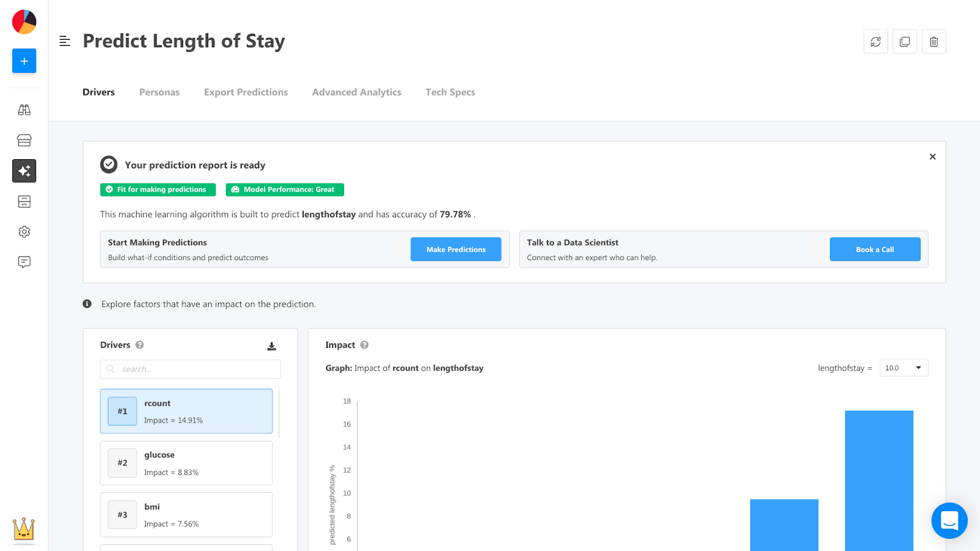The image size is (980, 551).
Task: Click the Make Predictions button
Action: pos(456,249)
